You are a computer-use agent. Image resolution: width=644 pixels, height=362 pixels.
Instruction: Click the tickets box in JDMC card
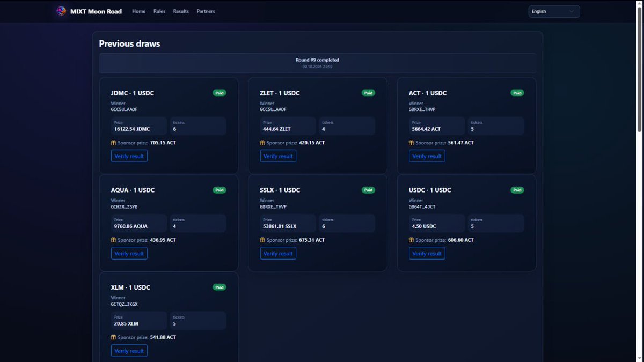click(x=198, y=126)
